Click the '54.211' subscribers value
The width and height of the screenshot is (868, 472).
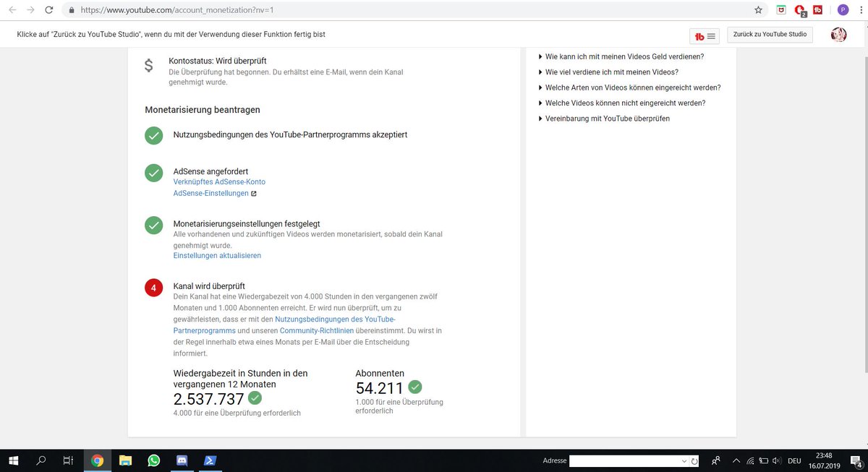(x=380, y=388)
